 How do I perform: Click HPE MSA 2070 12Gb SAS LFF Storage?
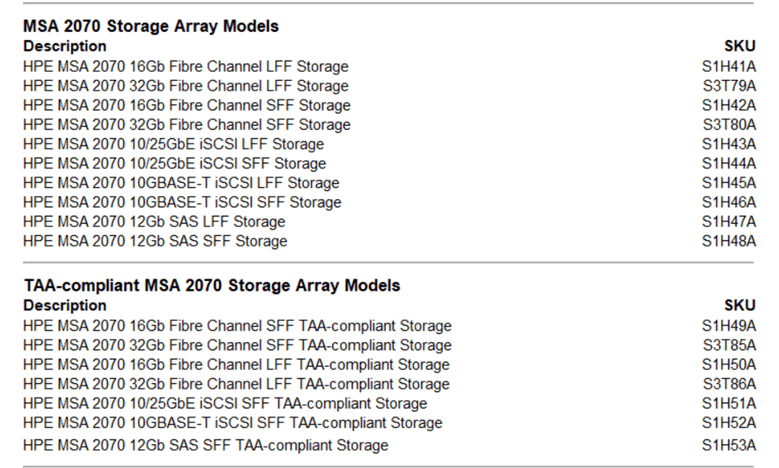[x=154, y=222]
